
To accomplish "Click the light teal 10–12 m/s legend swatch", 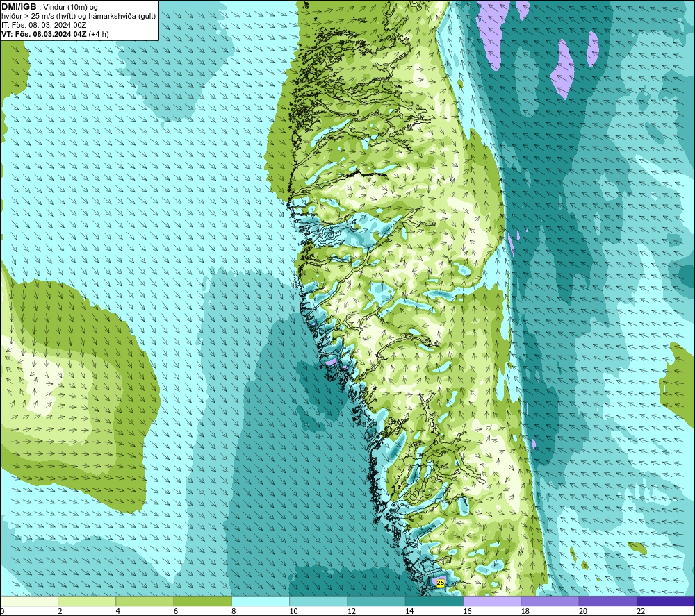I will pos(318,601).
